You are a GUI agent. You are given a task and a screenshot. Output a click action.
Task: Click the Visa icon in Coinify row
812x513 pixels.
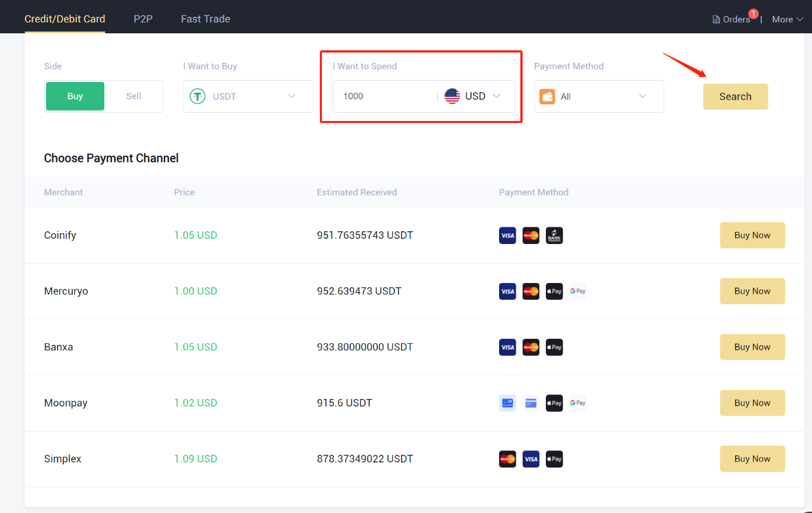(507, 235)
